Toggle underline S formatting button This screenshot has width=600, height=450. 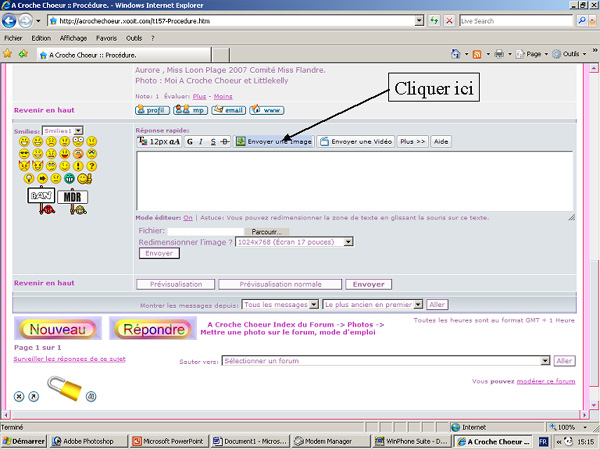(x=213, y=142)
